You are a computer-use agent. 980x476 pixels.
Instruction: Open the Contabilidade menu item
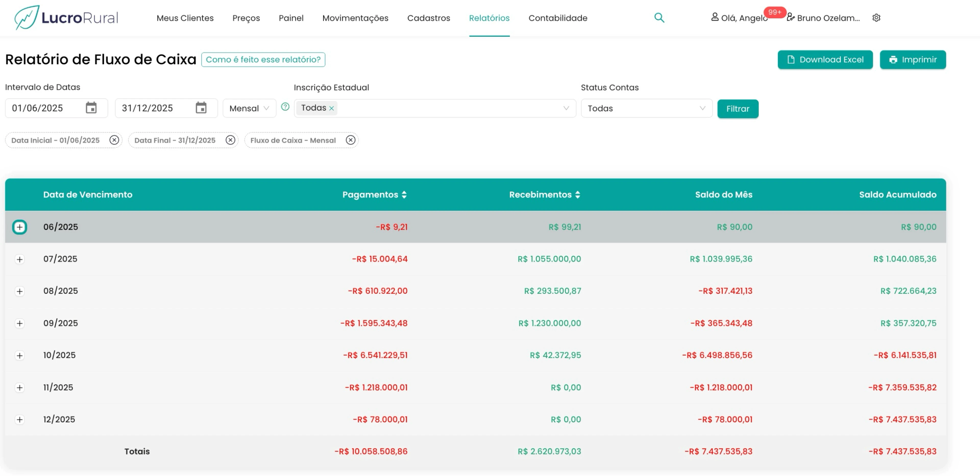pos(557,18)
